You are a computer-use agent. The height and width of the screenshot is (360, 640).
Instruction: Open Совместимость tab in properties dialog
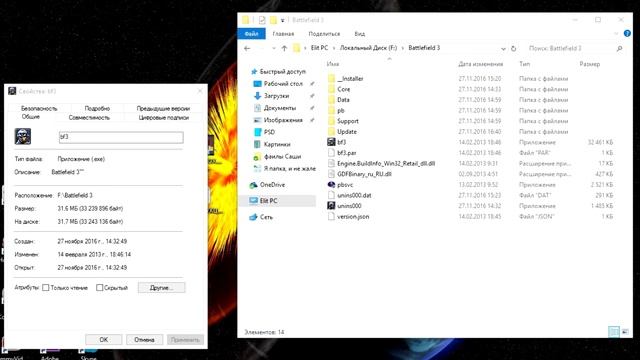click(89, 118)
